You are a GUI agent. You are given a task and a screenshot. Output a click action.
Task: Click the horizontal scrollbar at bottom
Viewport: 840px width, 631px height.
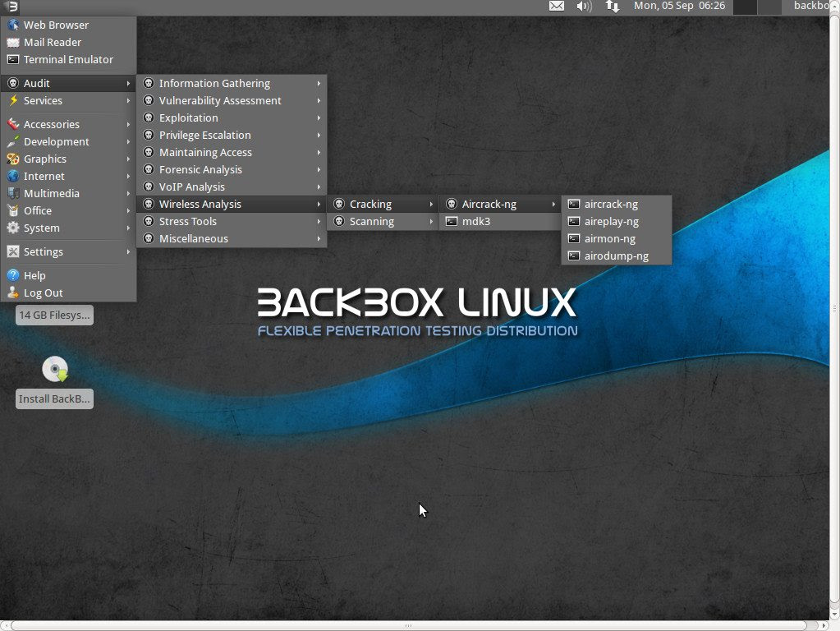pos(408,625)
